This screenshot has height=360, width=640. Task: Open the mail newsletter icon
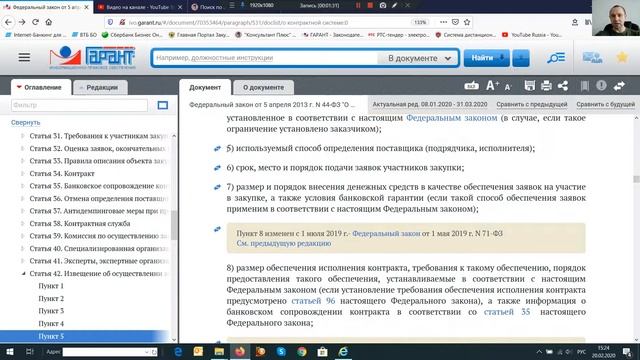pos(592,58)
